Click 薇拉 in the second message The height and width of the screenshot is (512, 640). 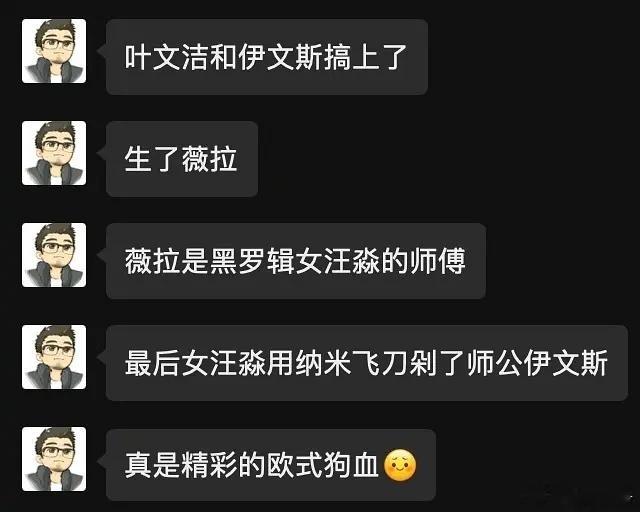point(210,159)
